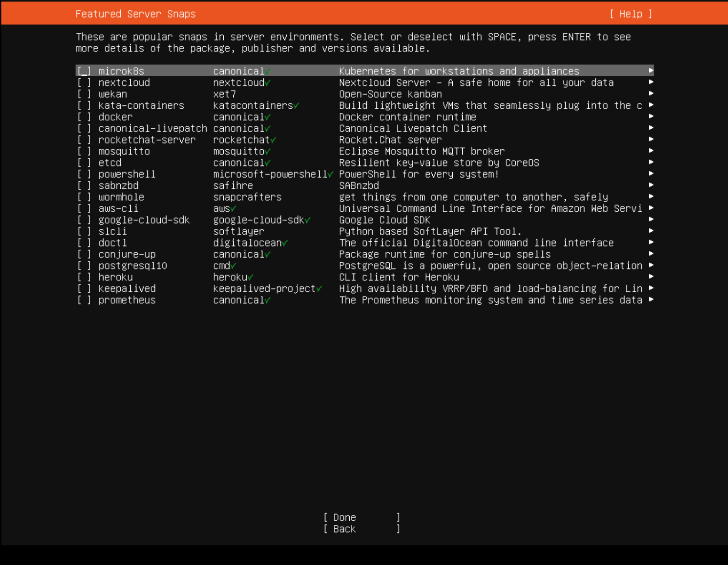Select postgresql10 snap name

pos(133,266)
